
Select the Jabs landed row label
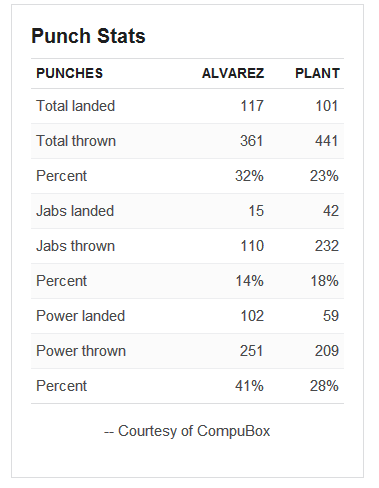pyautogui.click(x=75, y=211)
